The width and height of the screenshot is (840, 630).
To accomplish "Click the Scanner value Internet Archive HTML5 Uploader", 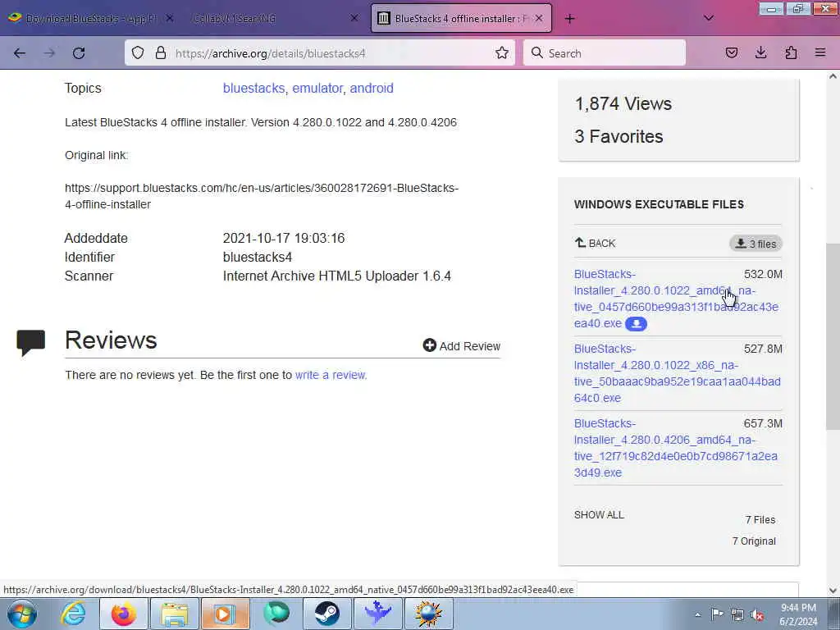I will [x=337, y=276].
